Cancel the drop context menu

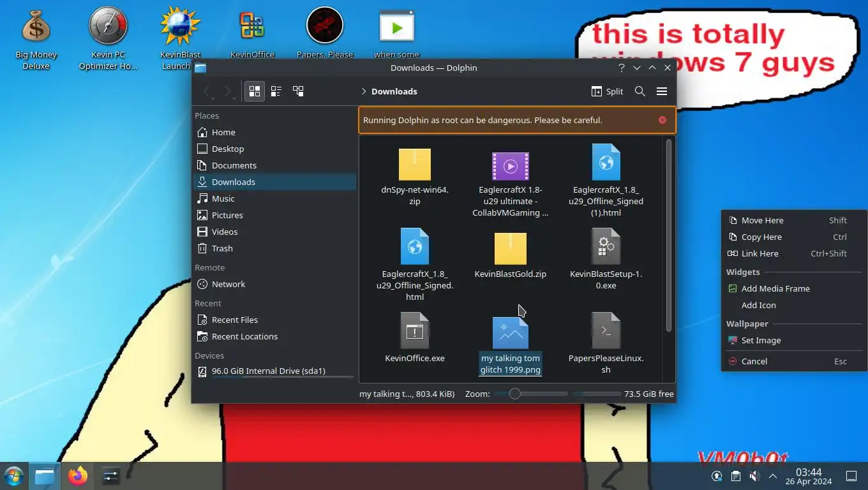coord(794,361)
